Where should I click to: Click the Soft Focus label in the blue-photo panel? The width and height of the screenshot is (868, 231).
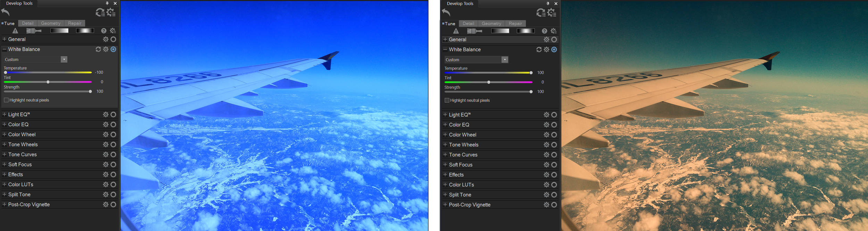tap(20, 164)
